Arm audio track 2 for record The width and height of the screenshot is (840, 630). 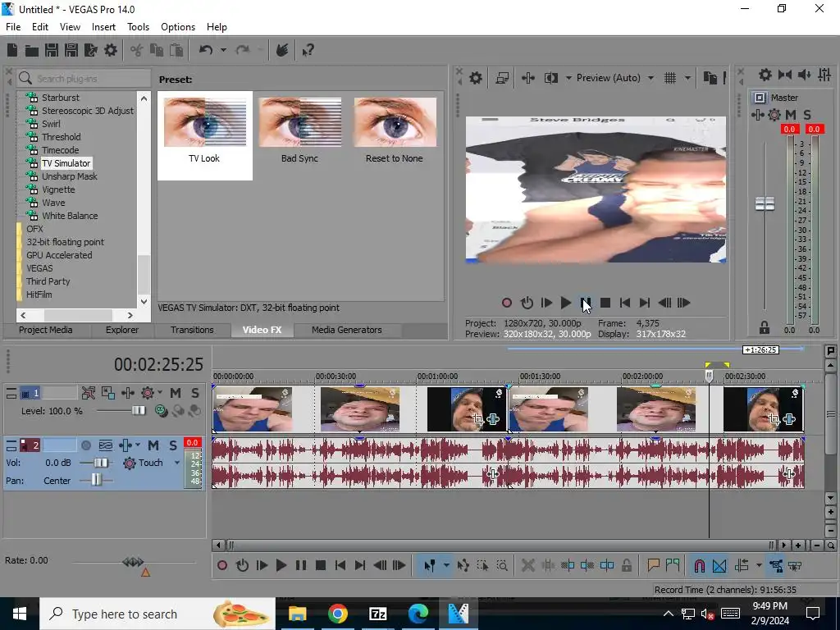[x=85, y=445]
